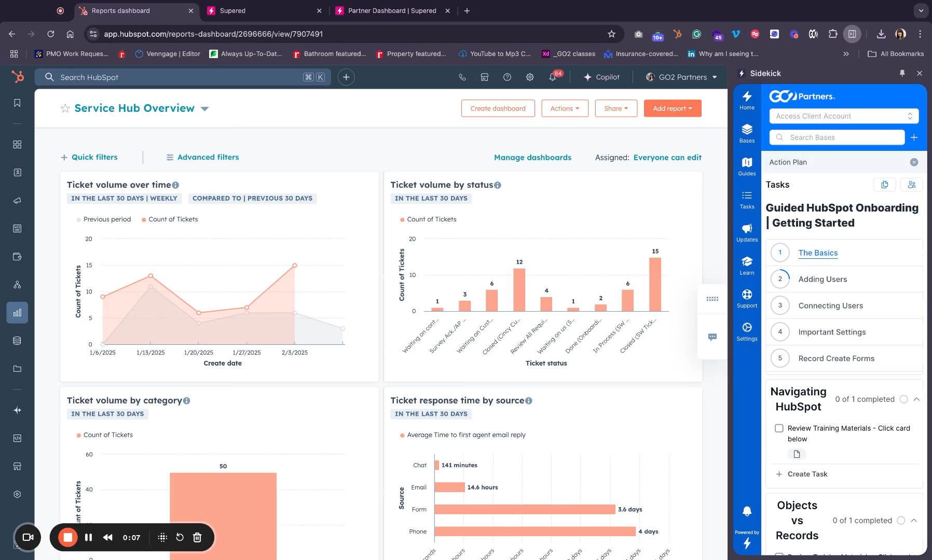This screenshot has width=932, height=560.
Task: Open the Share dropdown
Action: tap(616, 108)
